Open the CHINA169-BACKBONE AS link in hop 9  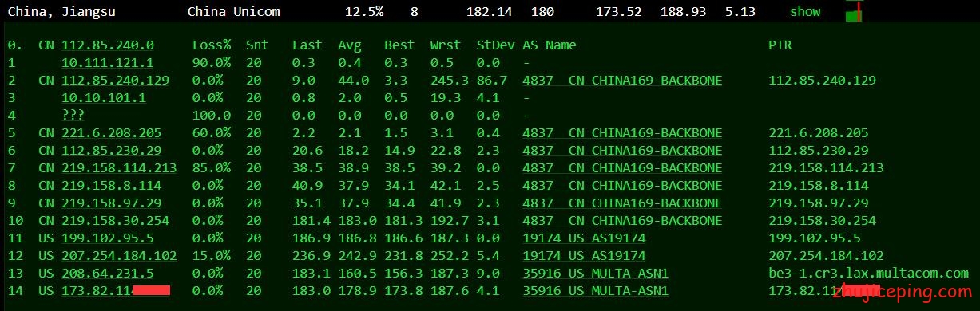(622, 203)
